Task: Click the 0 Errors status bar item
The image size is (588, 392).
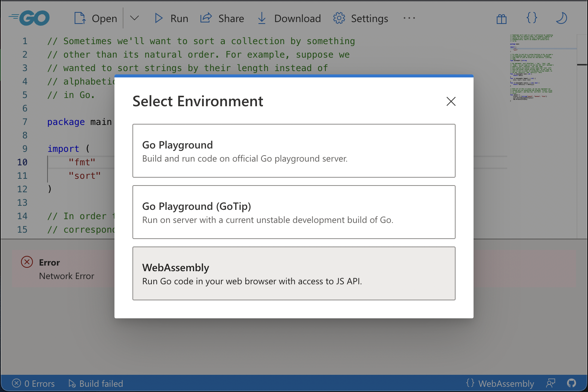Action: point(33,383)
